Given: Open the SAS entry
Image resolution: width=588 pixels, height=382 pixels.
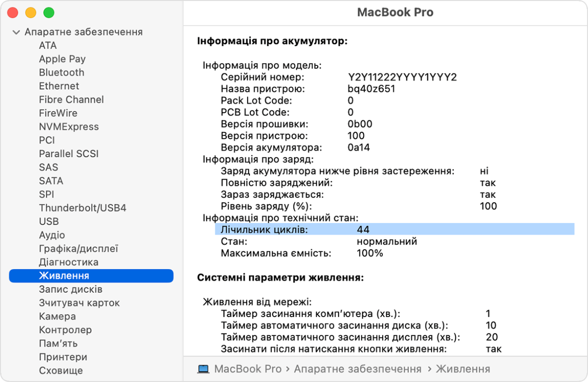Looking at the screenshot, I should tap(49, 167).
